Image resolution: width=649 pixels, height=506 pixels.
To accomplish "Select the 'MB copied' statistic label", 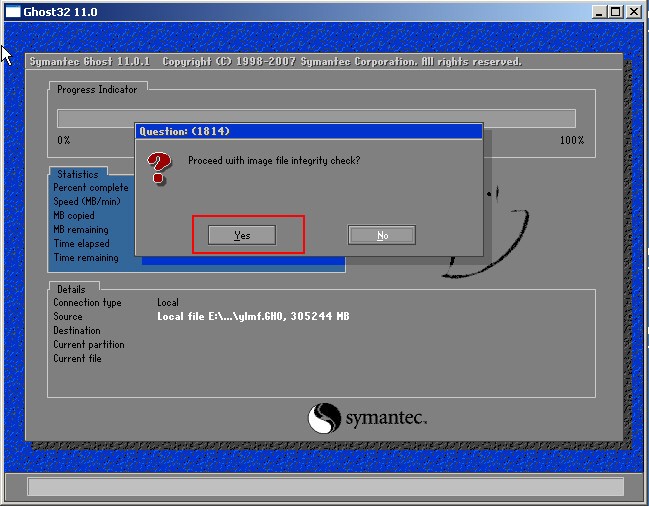I will click(74, 216).
